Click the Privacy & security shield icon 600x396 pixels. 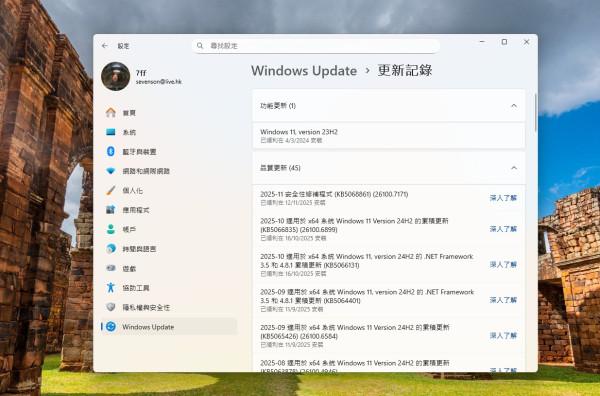pyautogui.click(x=111, y=307)
